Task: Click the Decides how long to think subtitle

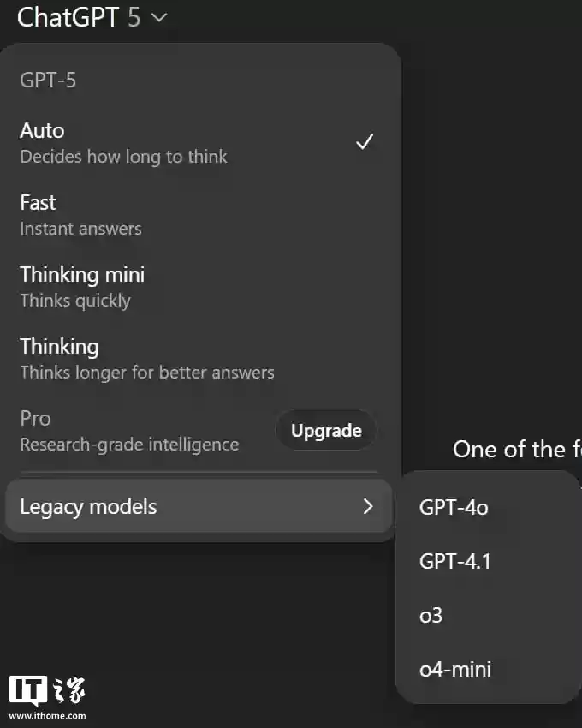Action: click(x=123, y=156)
